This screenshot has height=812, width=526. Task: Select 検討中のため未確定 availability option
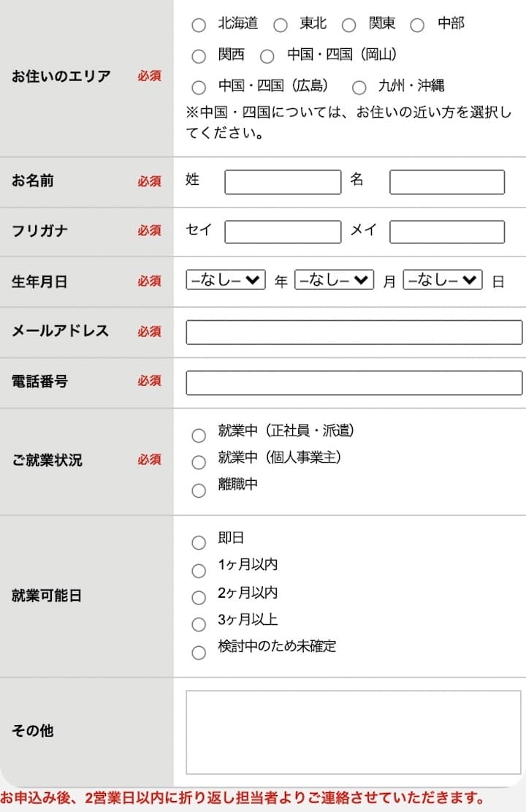[x=198, y=652]
